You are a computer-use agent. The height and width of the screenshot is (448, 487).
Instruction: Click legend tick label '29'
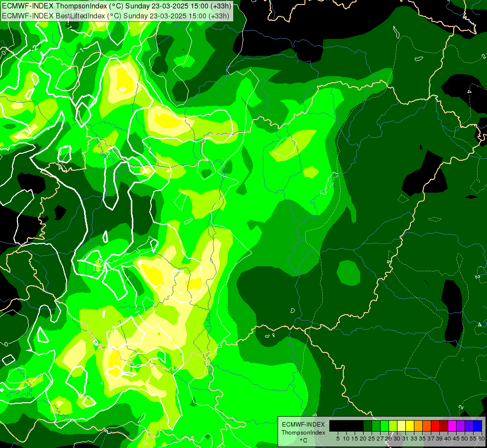pos(389,439)
